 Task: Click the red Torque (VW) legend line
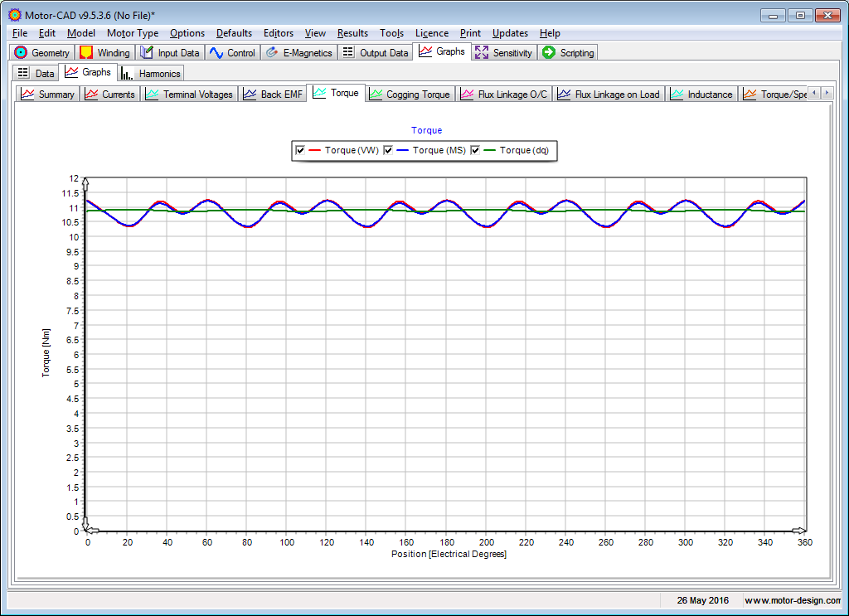point(314,151)
